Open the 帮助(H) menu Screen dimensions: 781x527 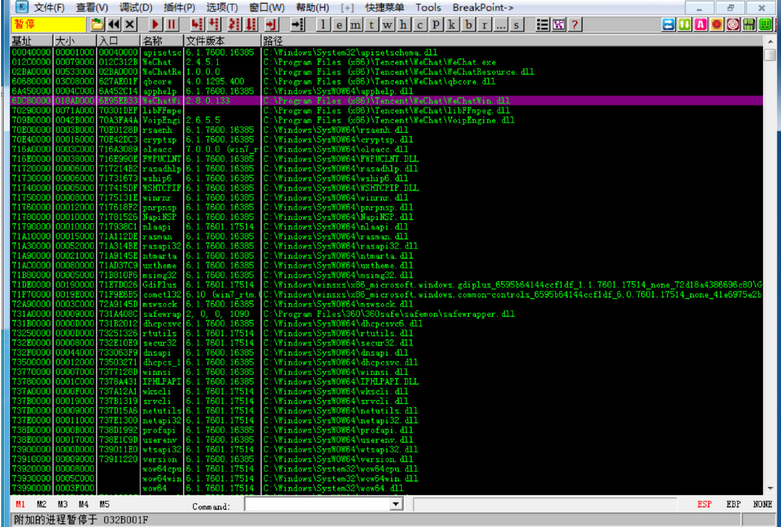coord(312,7)
